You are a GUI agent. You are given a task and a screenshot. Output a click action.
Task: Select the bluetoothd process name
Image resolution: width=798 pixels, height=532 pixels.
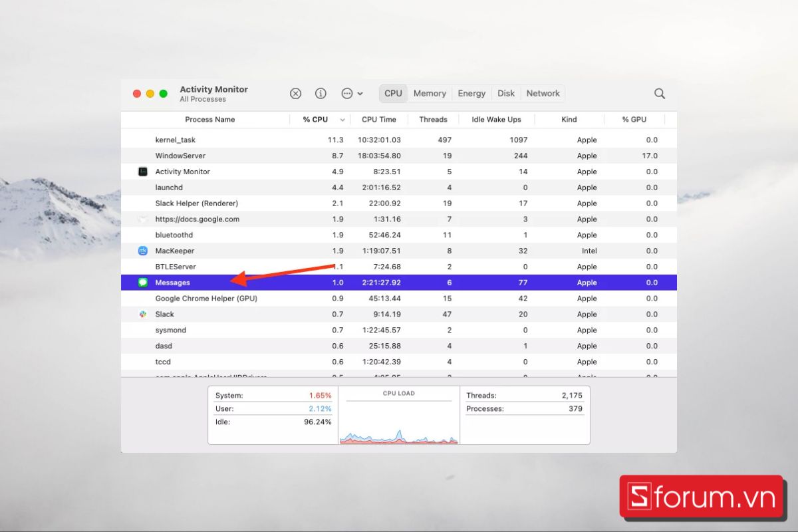click(174, 235)
